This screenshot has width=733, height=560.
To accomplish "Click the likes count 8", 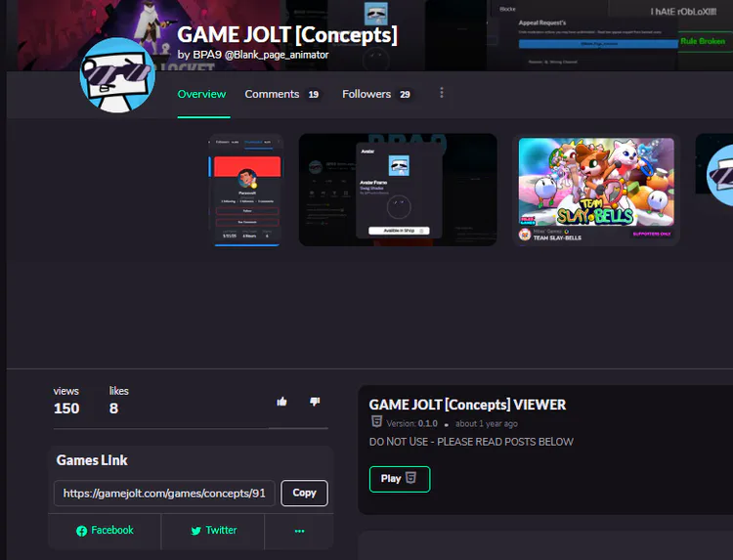I will (113, 409).
